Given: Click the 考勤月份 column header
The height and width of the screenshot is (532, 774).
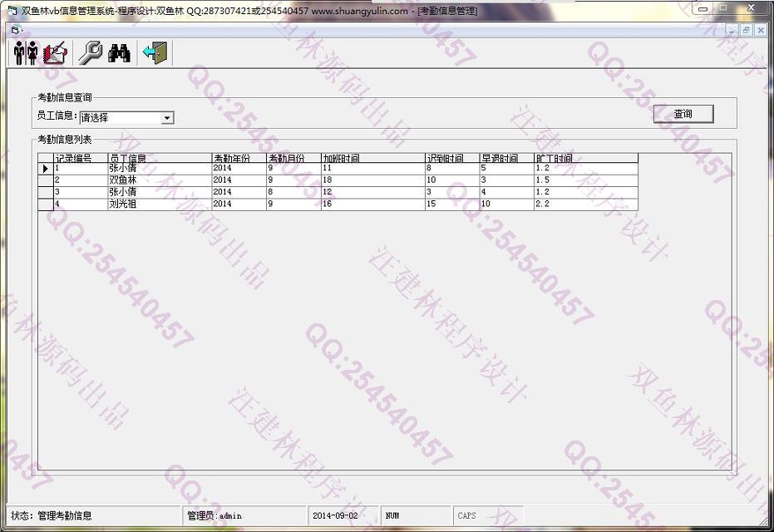Looking at the screenshot, I should point(293,158).
